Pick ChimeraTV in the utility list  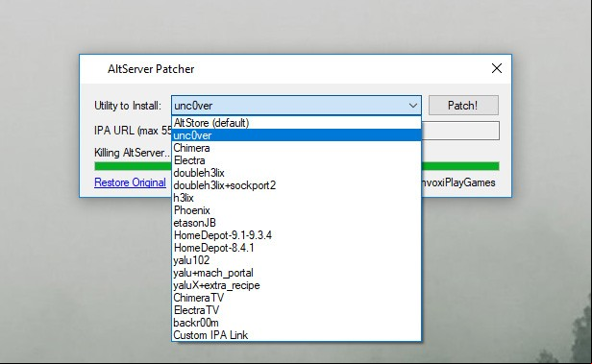(x=296, y=297)
